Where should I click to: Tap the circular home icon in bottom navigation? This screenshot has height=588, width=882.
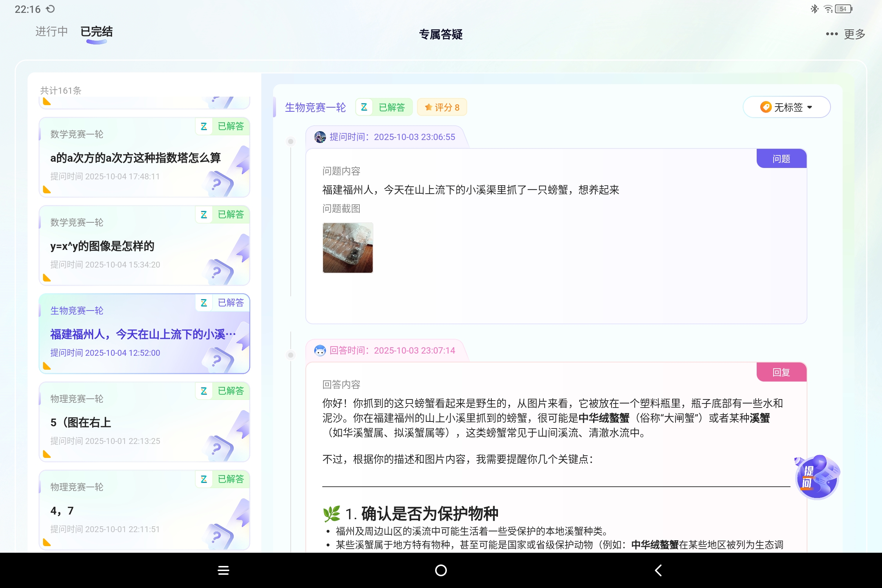point(441,570)
